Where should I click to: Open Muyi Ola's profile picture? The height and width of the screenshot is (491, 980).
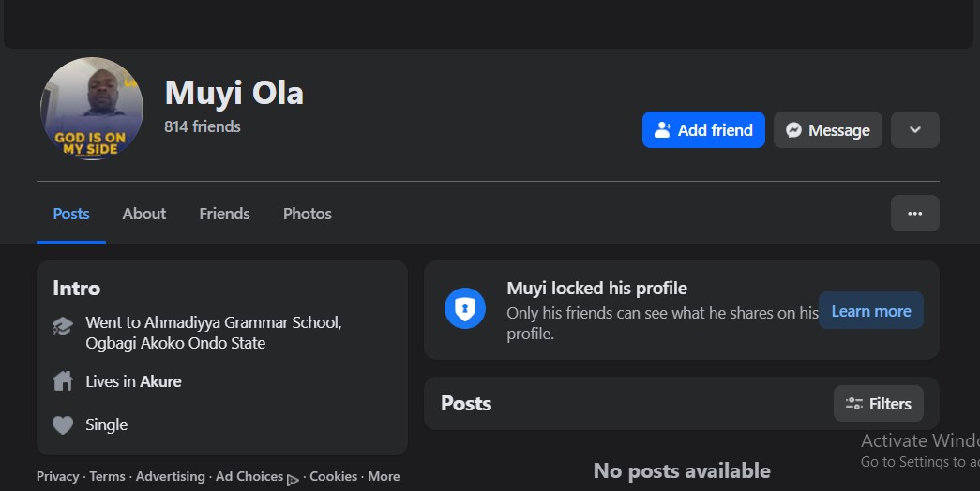click(x=92, y=109)
